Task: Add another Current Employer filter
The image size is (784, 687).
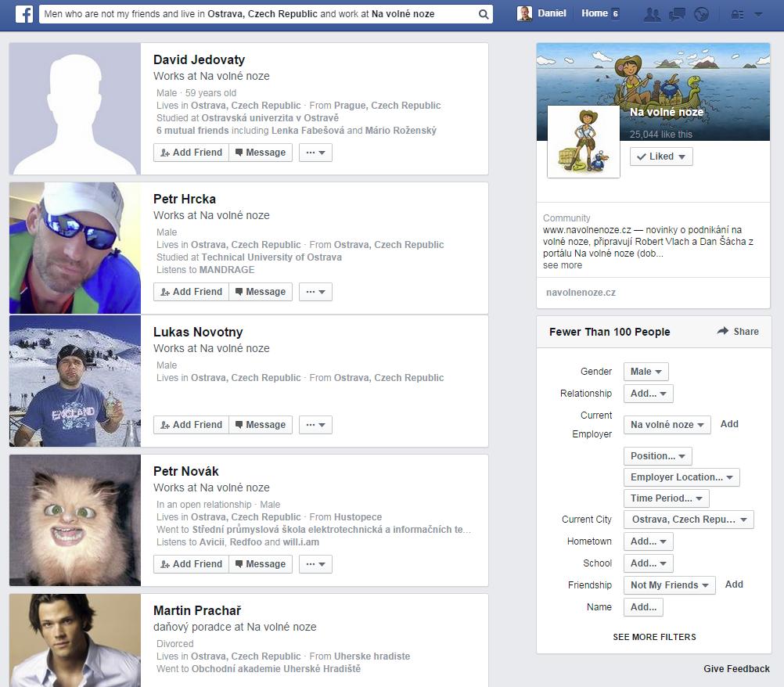Action: pos(729,424)
